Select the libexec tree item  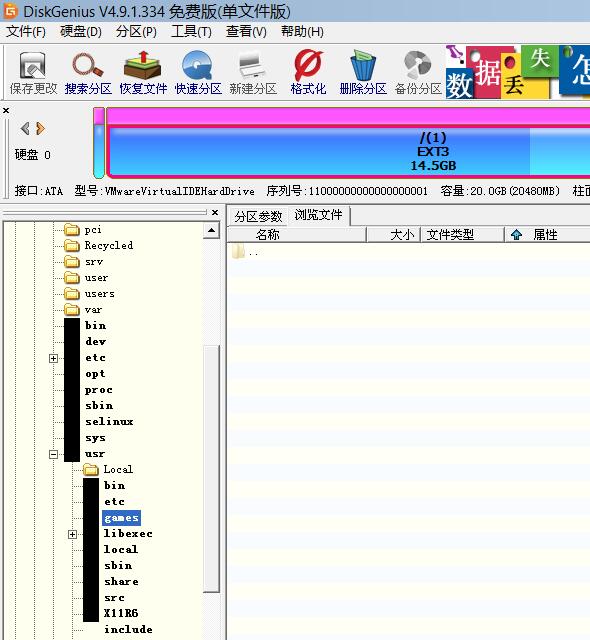coord(128,534)
